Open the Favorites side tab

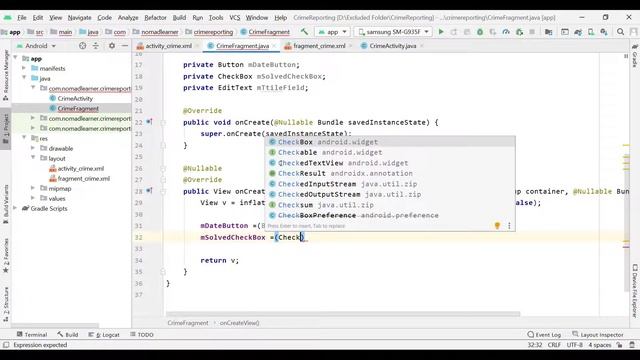6,256
